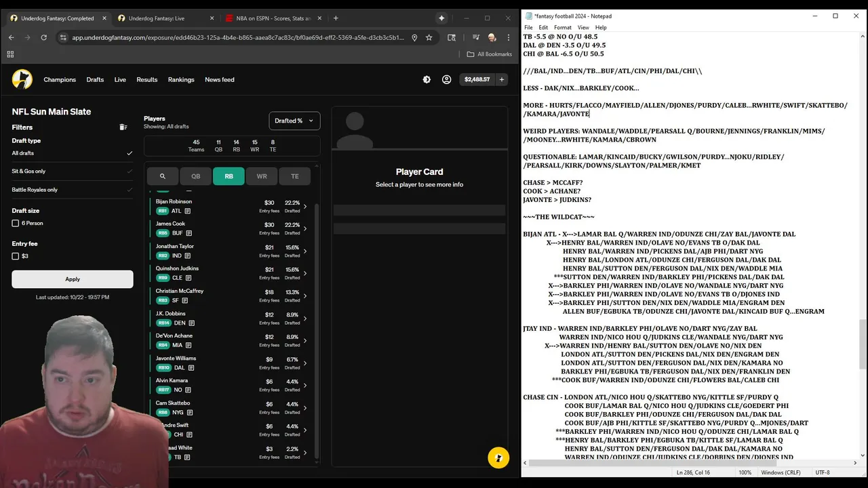
Task: Open Notepad's File menu
Action: [x=529, y=28]
